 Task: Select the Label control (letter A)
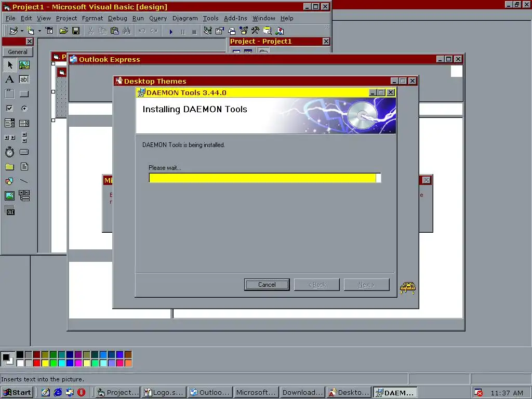point(9,79)
